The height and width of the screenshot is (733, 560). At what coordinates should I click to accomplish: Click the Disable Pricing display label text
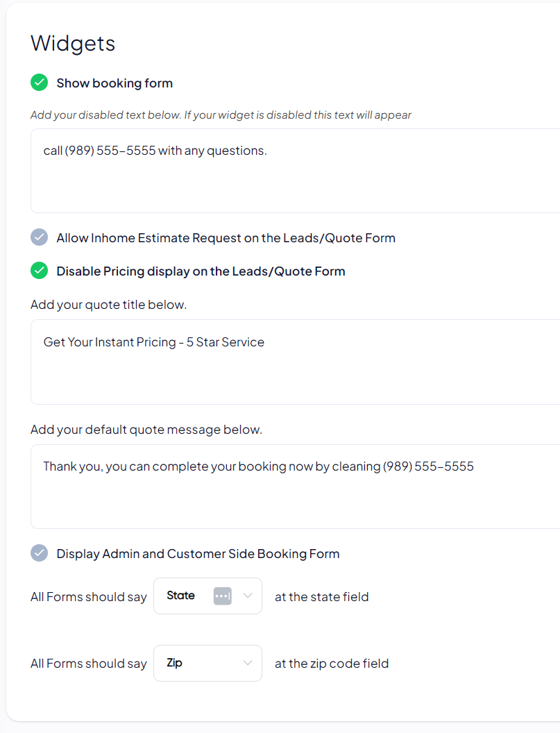tap(201, 271)
